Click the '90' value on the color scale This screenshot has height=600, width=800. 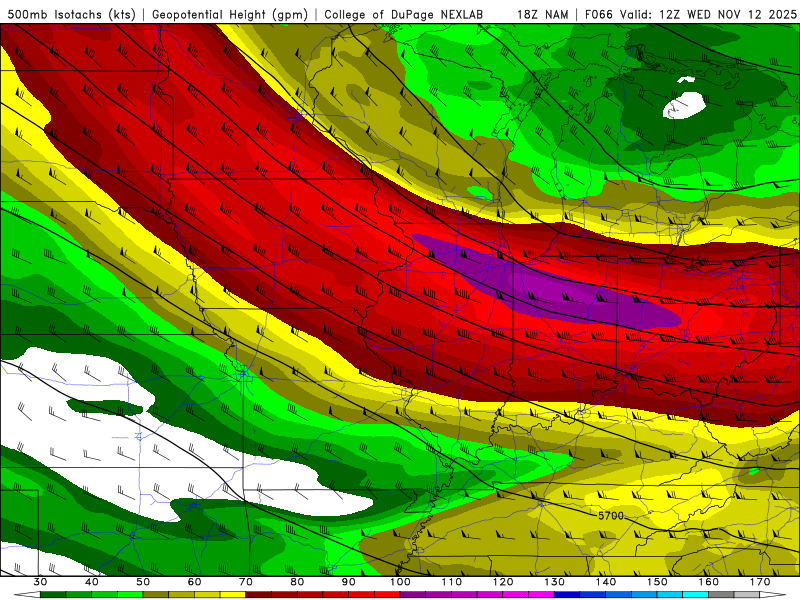[x=348, y=582]
